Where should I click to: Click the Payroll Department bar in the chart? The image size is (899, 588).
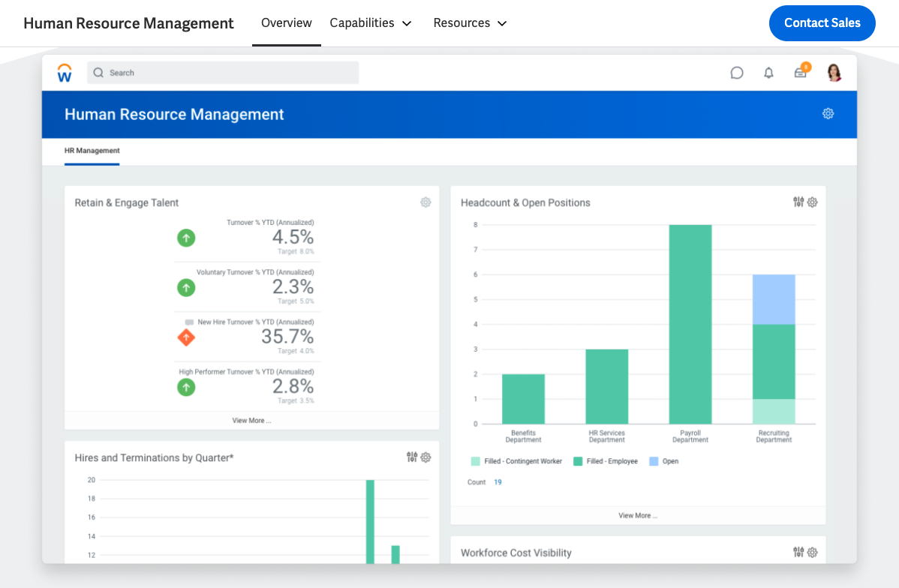coord(690,324)
